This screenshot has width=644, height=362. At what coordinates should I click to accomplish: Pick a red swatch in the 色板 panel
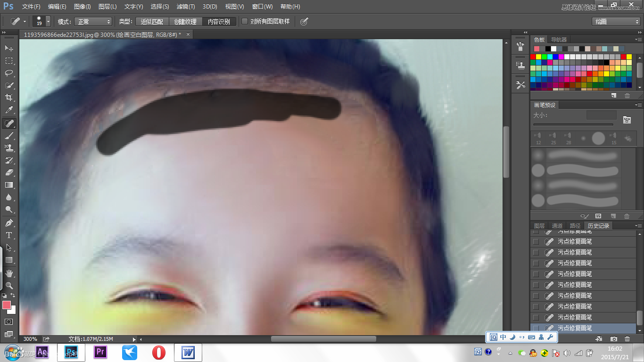tap(533, 56)
